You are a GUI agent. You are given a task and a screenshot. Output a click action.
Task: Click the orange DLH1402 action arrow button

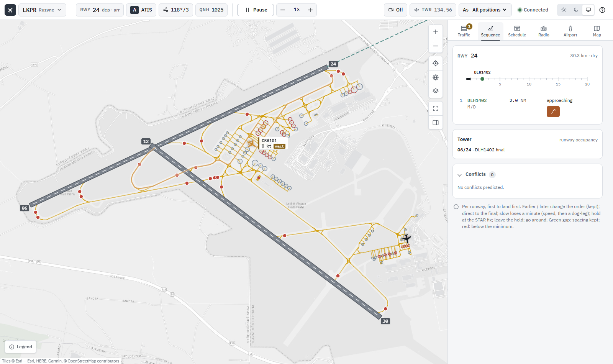[553, 111]
